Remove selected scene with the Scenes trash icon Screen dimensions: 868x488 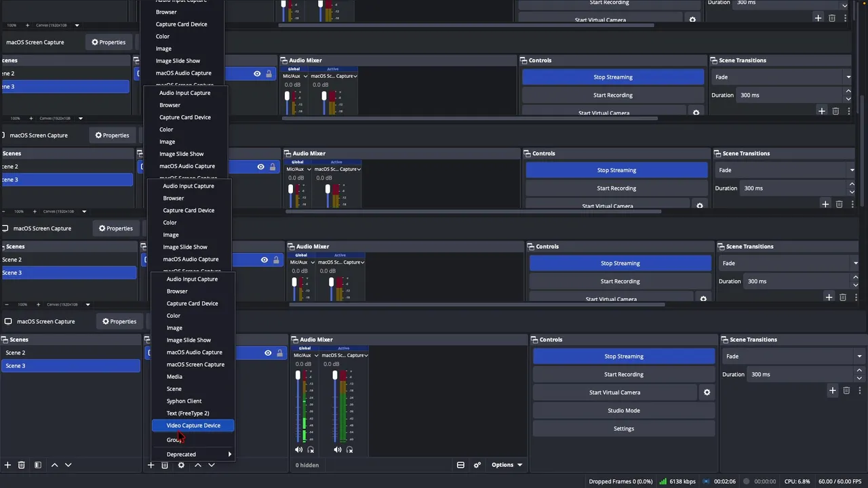tap(22, 465)
